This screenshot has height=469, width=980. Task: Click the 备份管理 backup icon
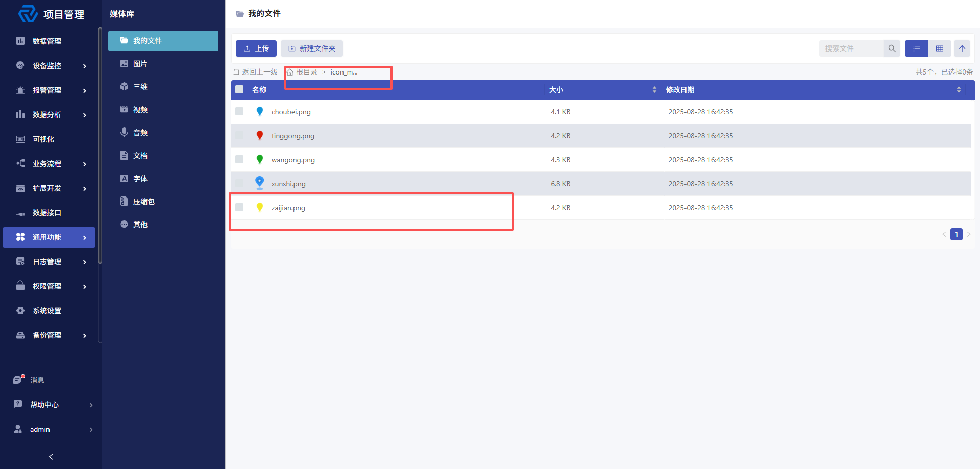pos(20,335)
